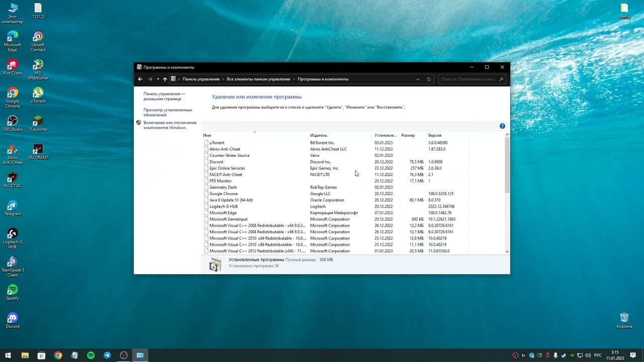Open File Explorer from the taskbar
This screenshot has width=644, height=362.
point(25,355)
